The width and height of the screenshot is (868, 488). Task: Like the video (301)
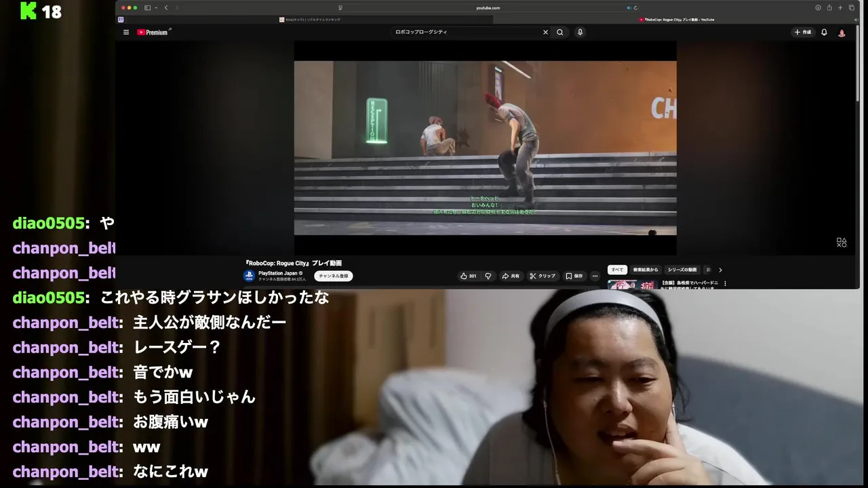[x=468, y=276]
